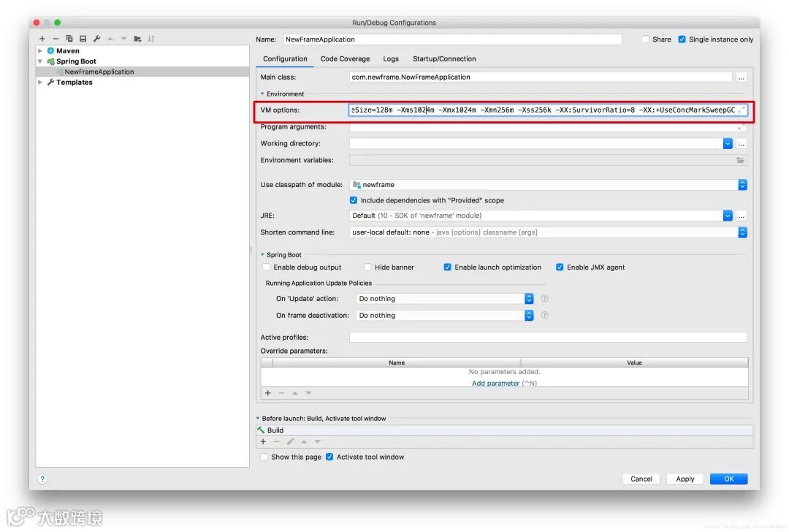Sort configurations alphabetically
The width and height of the screenshot is (789, 532).
point(151,39)
